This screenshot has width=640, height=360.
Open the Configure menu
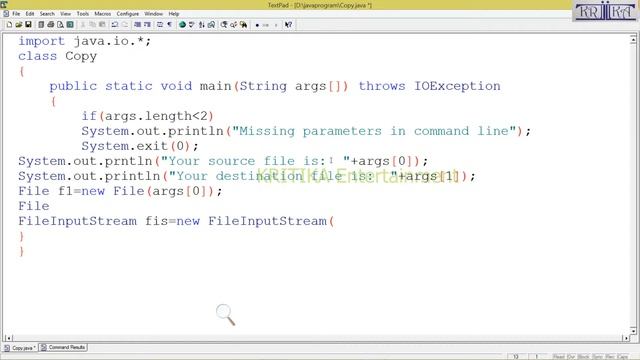pyautogui.click(x=128, y=14)
